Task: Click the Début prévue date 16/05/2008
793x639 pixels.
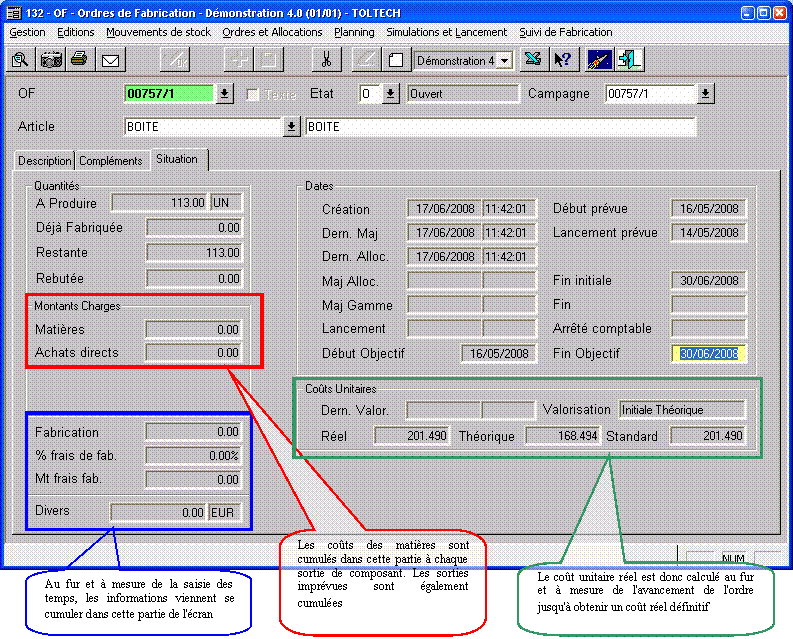Action: tap(709, 208)
